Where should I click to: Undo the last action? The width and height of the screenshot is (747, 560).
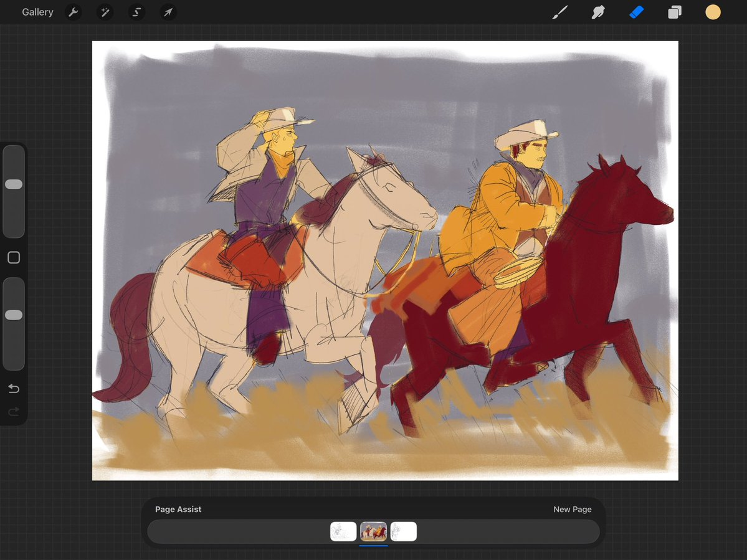pos(14,389)
